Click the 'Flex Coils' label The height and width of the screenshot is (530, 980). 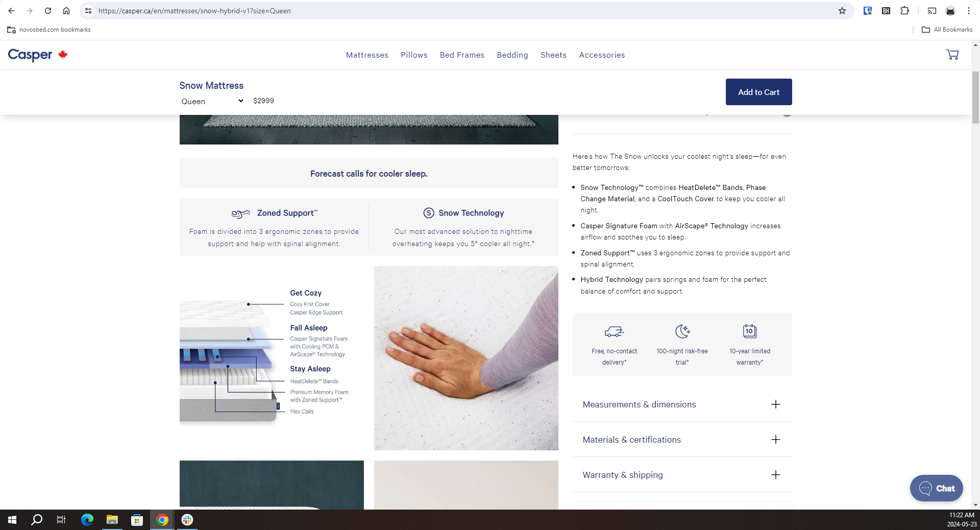click(302, 412)
